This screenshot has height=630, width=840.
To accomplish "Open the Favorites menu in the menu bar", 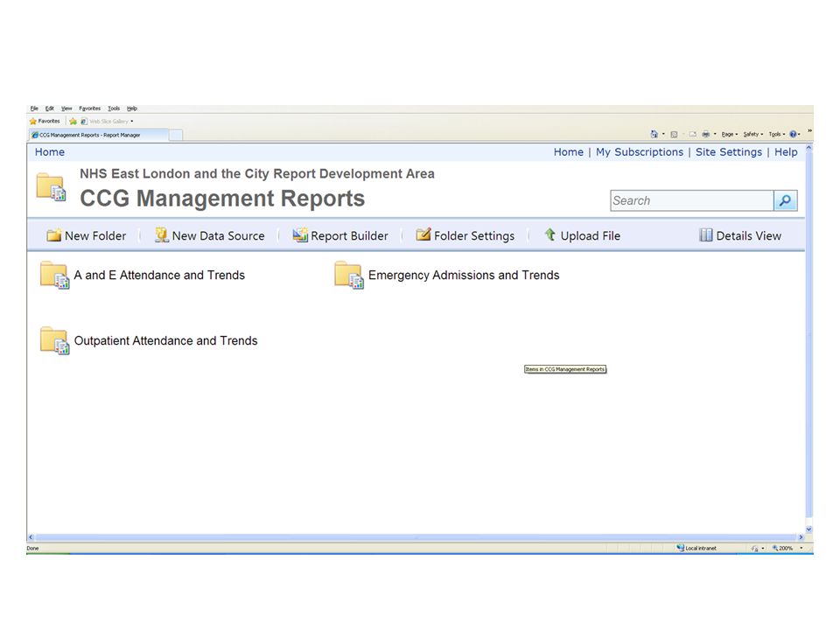I will (89, 108).
